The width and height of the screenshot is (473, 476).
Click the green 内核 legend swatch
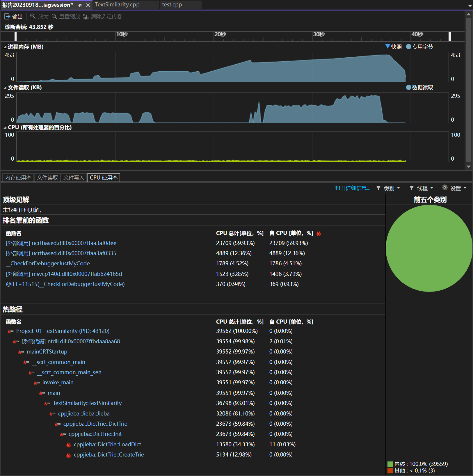click(390, 464)
